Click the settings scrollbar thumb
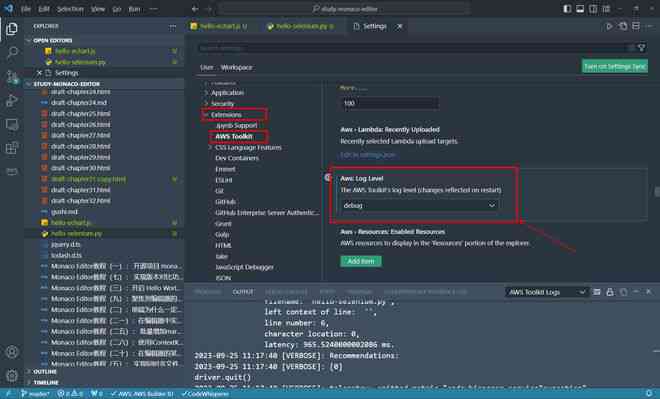 point(657,192)
